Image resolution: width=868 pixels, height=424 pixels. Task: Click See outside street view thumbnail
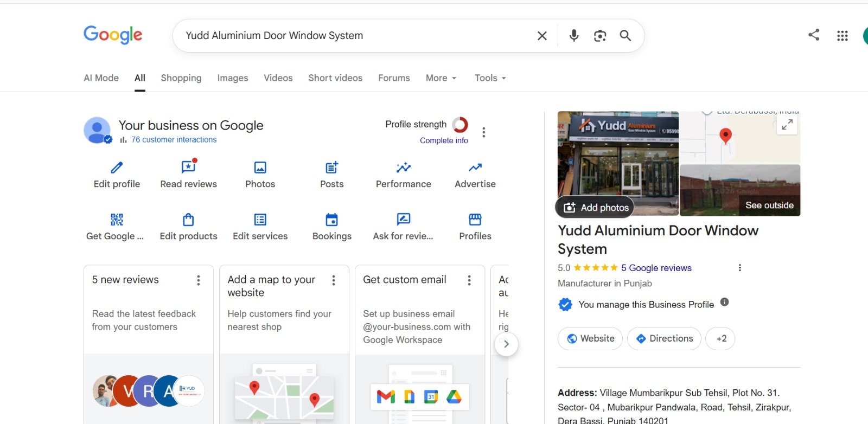(740, 190)
